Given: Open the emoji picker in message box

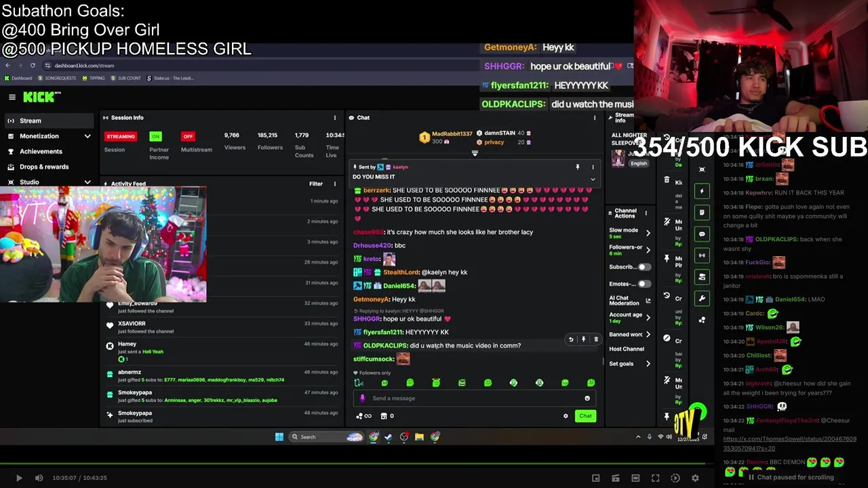Looking at the screenshot, I should click(x=587, y=399).
